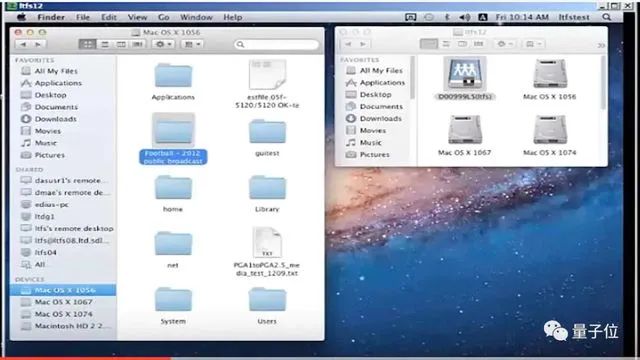640x360 pixels.
Task: Switch to icon view in left window
Action: point(87,44)
